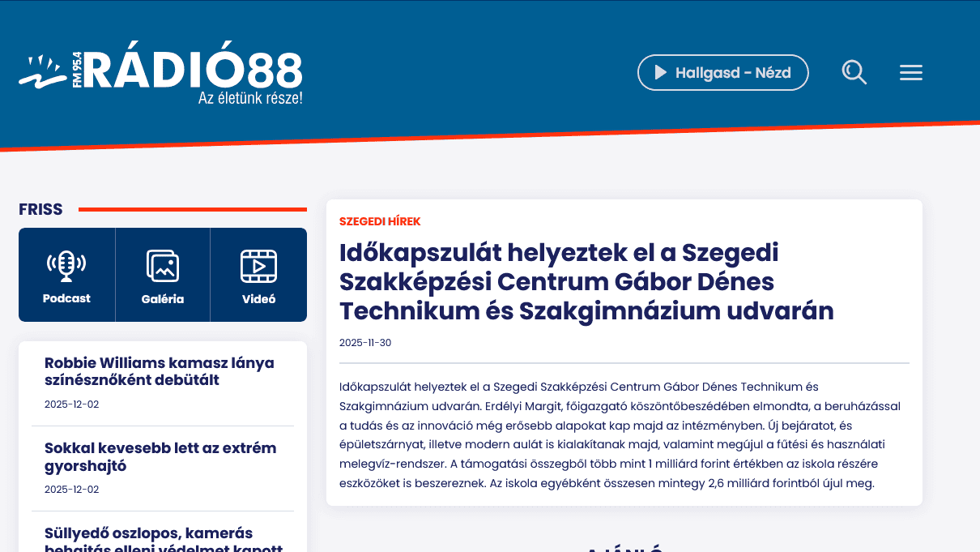Open search input from the magnifying glass
Viewport: 980px width, 552px height.
coord(854,72)
